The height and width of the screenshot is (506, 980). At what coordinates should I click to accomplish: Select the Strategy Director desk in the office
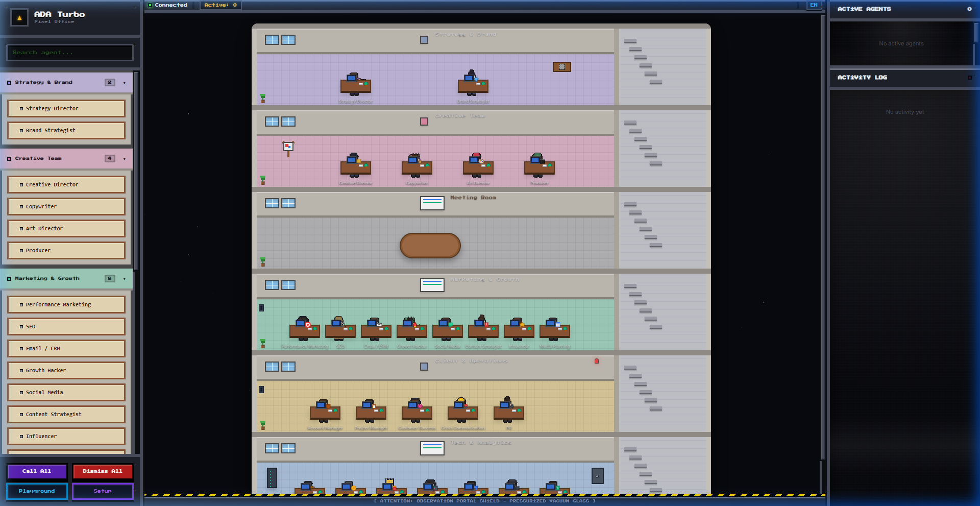click(x=356, y=84)
